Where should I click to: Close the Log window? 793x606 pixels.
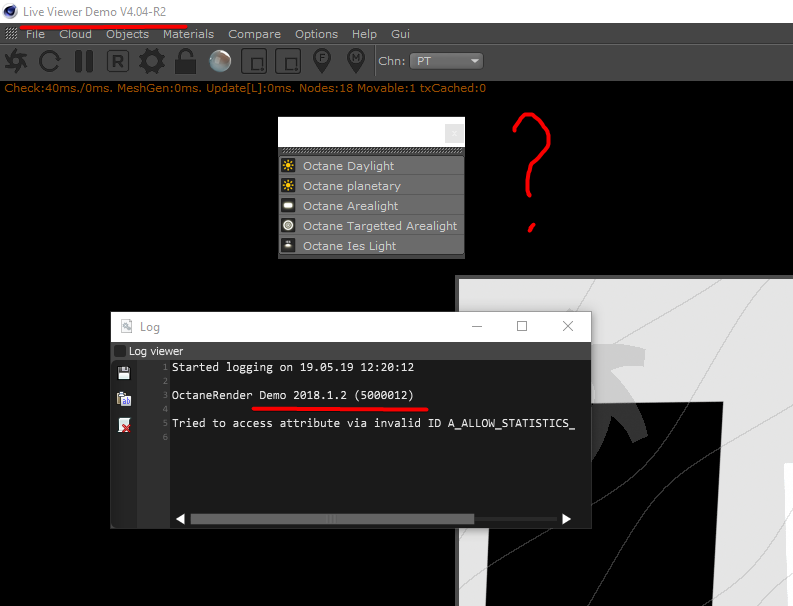tap(568, 326)
